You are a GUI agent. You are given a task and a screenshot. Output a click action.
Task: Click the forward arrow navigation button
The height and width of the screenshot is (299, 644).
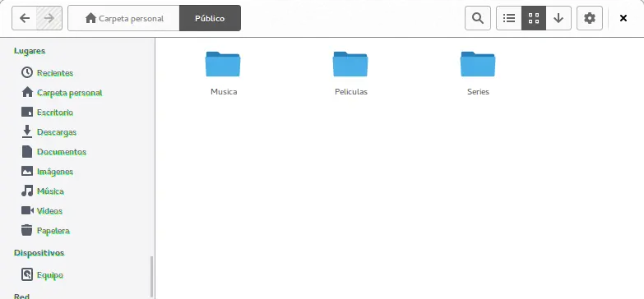(49, 18)
